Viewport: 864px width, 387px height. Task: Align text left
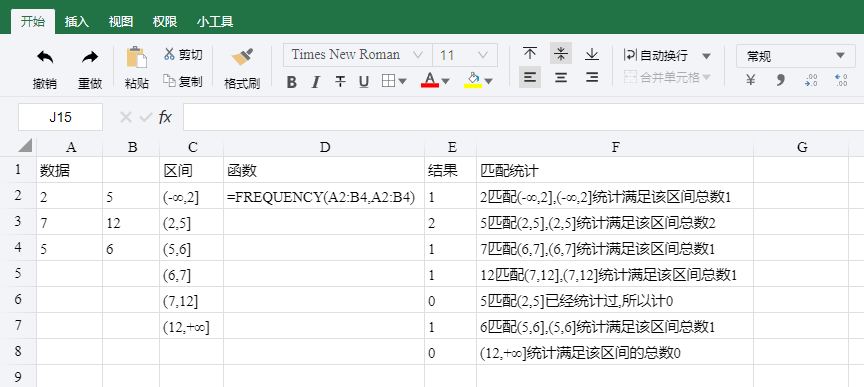[x=530, y=78]
